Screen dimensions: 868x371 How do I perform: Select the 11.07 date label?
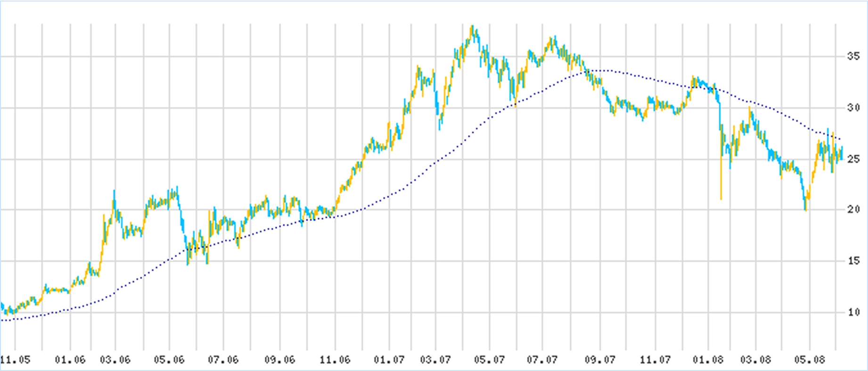(655, 360)
